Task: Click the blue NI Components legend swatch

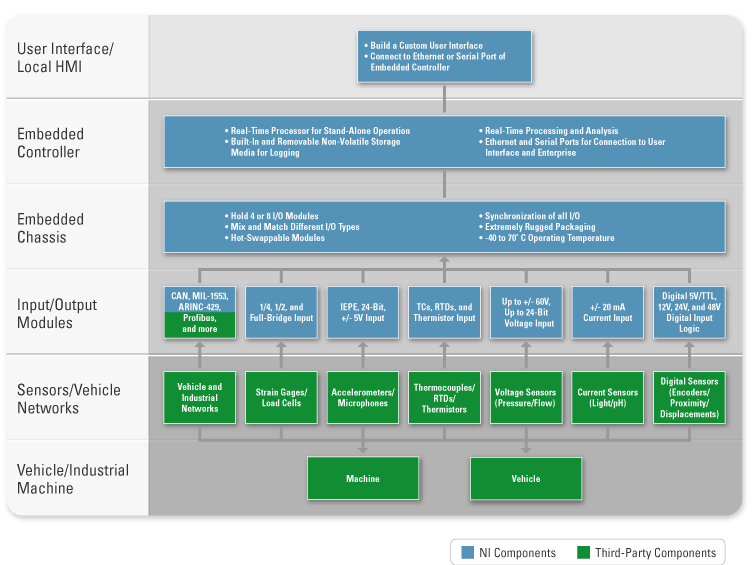Action: 468,553
